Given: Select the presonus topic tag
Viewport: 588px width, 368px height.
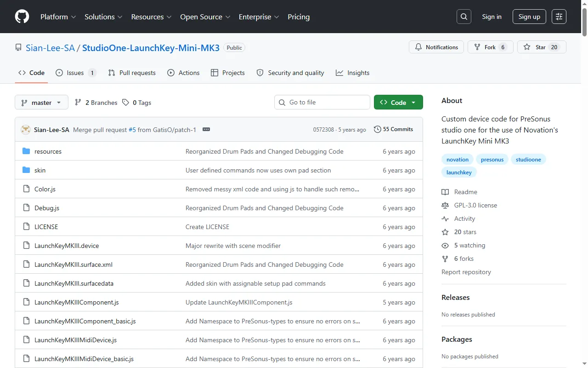Looking at the screenshot, I should point(492,160).
